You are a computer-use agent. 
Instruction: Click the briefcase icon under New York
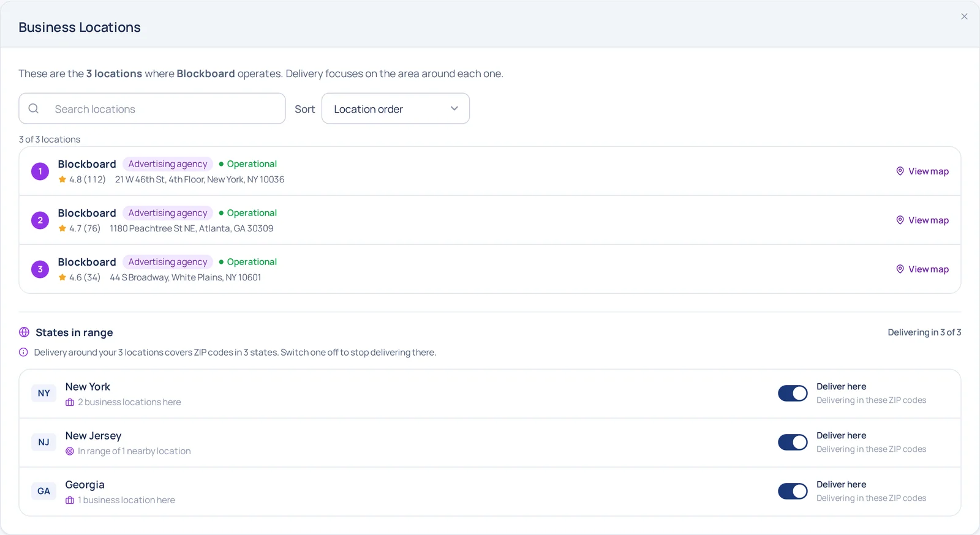(70, 402)
